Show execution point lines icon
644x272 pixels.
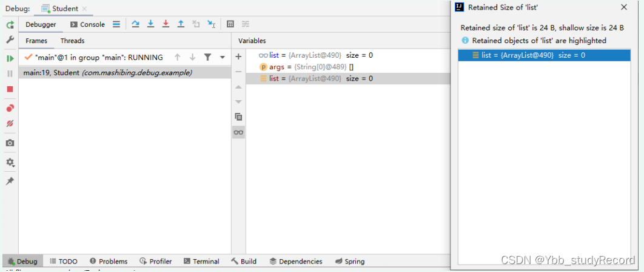(116, 24)
